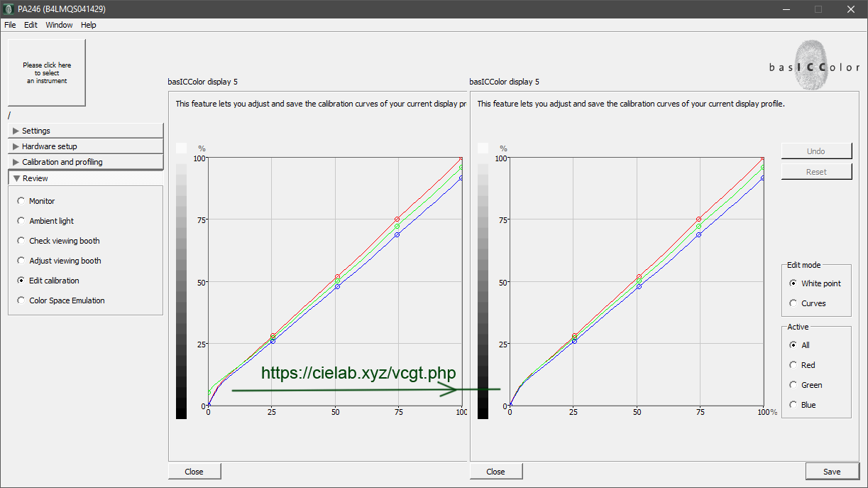Open the Window menu
Image resolution: width=868 pixels, height=488 pixels.
59,25
